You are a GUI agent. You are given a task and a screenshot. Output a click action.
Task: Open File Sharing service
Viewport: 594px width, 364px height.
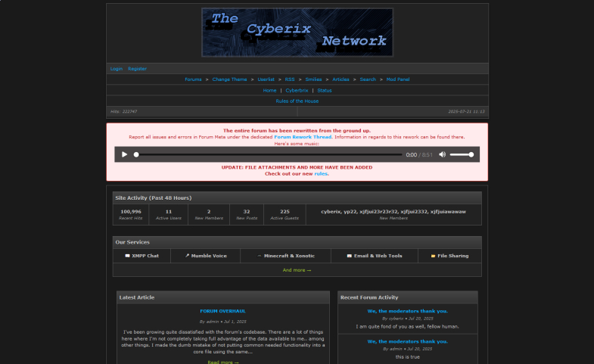(x=449, y=256)
